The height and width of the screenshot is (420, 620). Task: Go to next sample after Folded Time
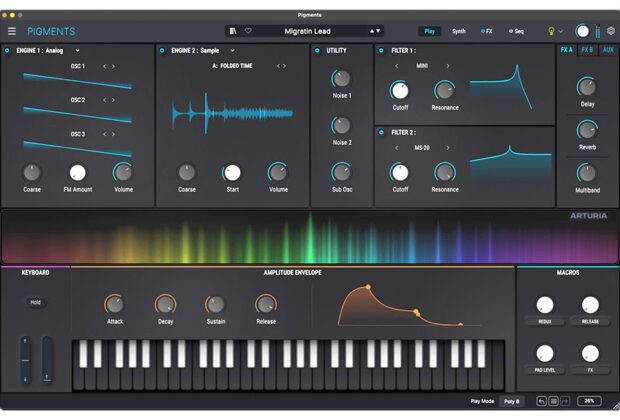[284, 66]
